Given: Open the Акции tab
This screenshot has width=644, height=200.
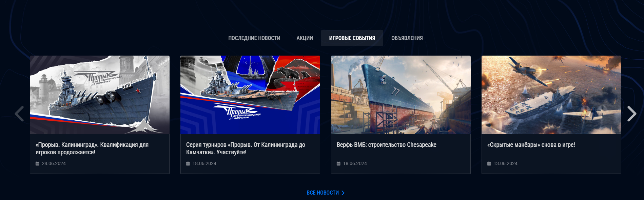Looking at the screenshot, I should 305,38.
